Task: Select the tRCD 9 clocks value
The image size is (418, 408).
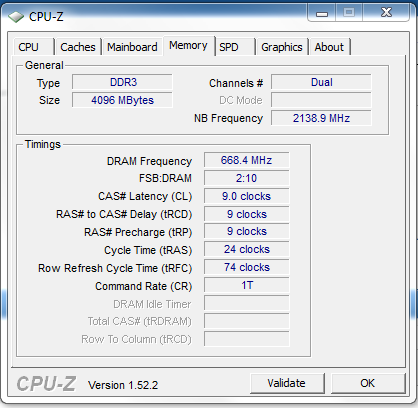Action: 247,214
